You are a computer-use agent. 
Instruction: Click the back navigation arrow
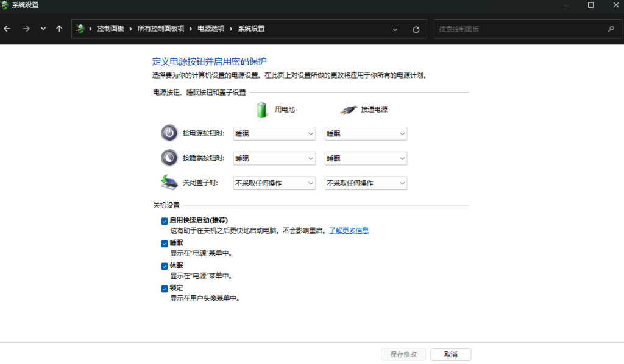point(7,29)
